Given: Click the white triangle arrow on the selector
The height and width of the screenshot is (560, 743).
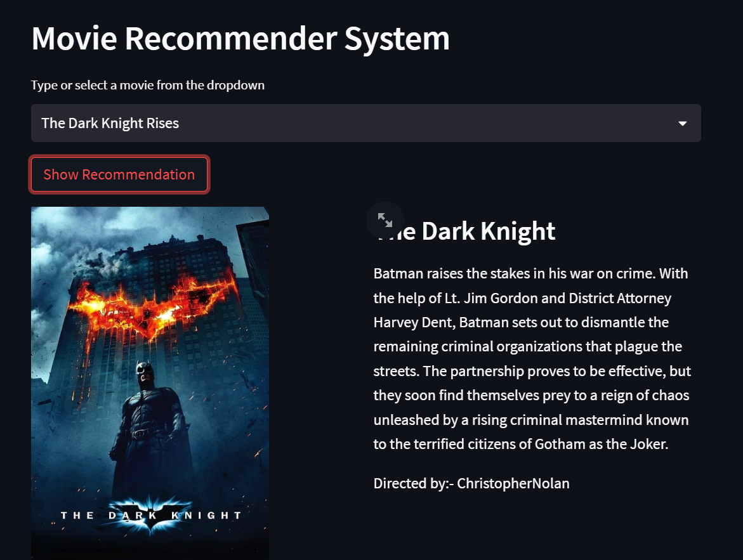Looking at the screenshot, I should pyautogui.click(x=681, y=123).
